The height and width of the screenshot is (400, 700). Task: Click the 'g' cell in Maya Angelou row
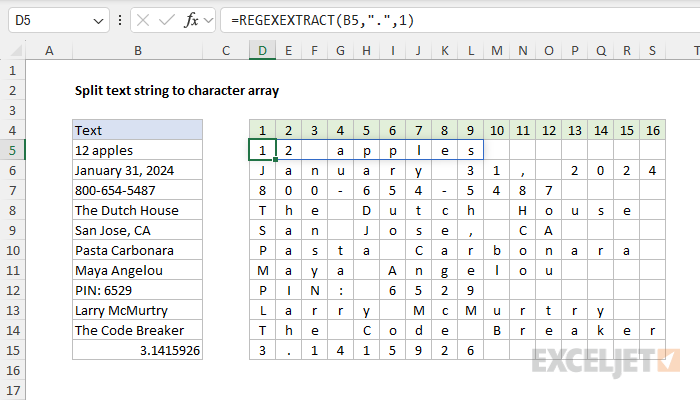click(445, 271)
